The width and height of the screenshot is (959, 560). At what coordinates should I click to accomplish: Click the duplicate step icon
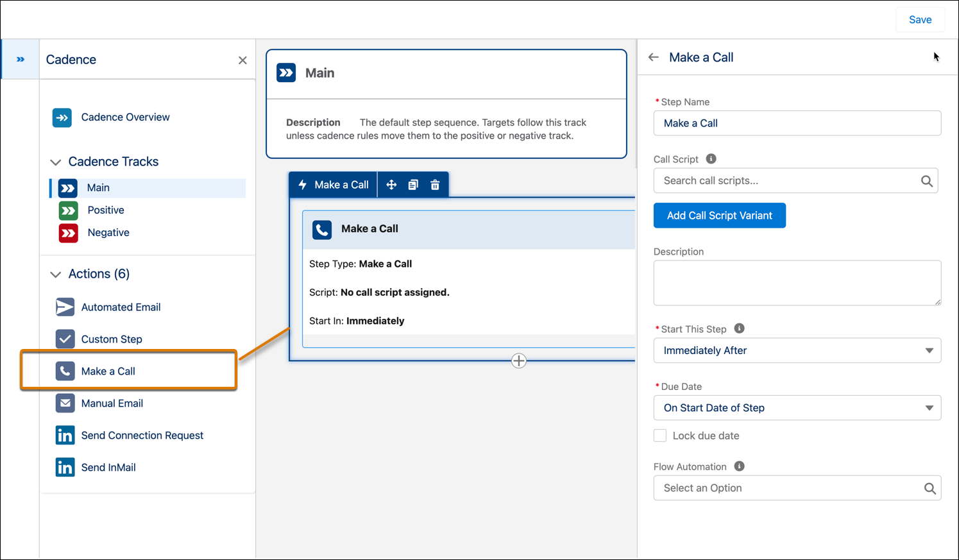tap(413, 185)
